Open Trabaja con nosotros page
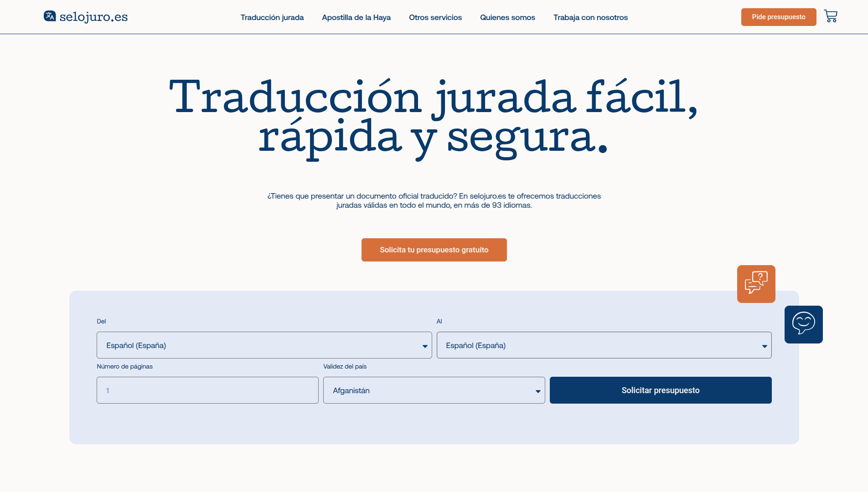The height and width of the screenshot is (492, 868). (590, 17)
